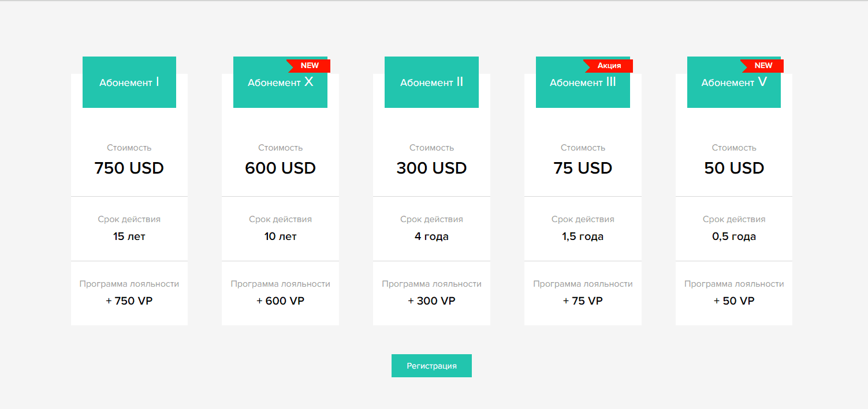The width and height of the screenshot is (868, 409).
Task: Open the Абонемент II plan header
Action: (x=431, y=82)
